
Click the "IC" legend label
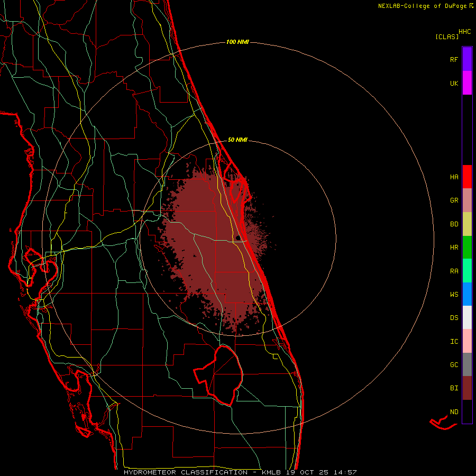point(454,342)
